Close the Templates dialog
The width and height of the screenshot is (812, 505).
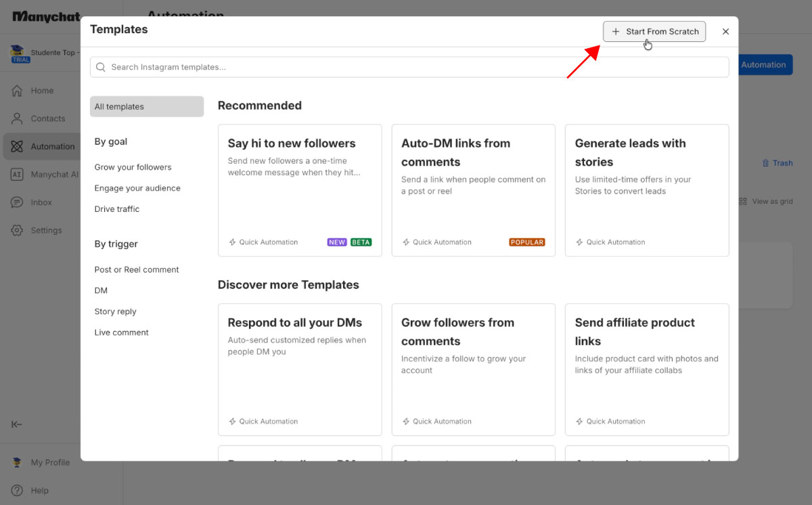click(725, 31)
